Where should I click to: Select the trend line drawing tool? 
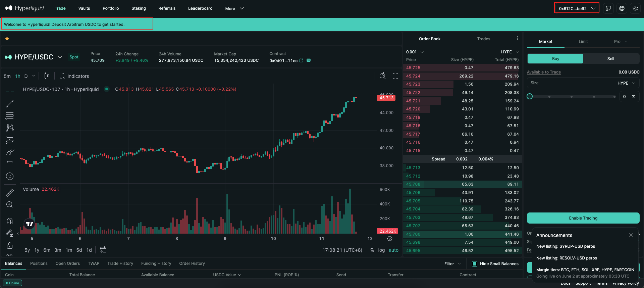[x=10, y=104]
